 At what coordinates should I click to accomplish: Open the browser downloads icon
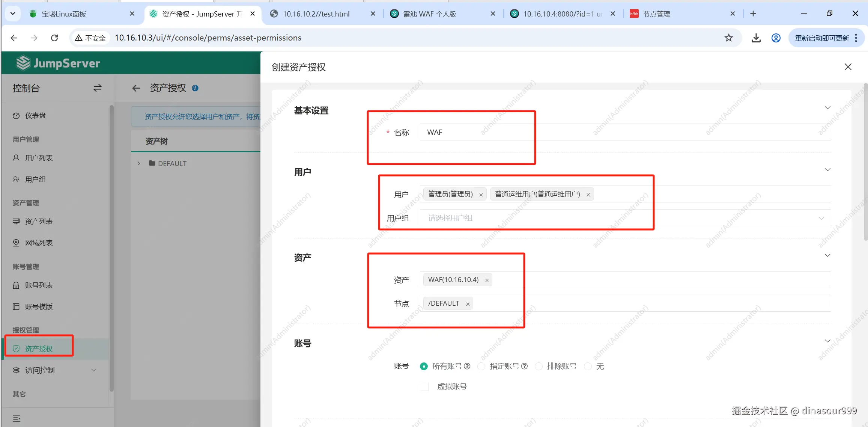[756, 38]
